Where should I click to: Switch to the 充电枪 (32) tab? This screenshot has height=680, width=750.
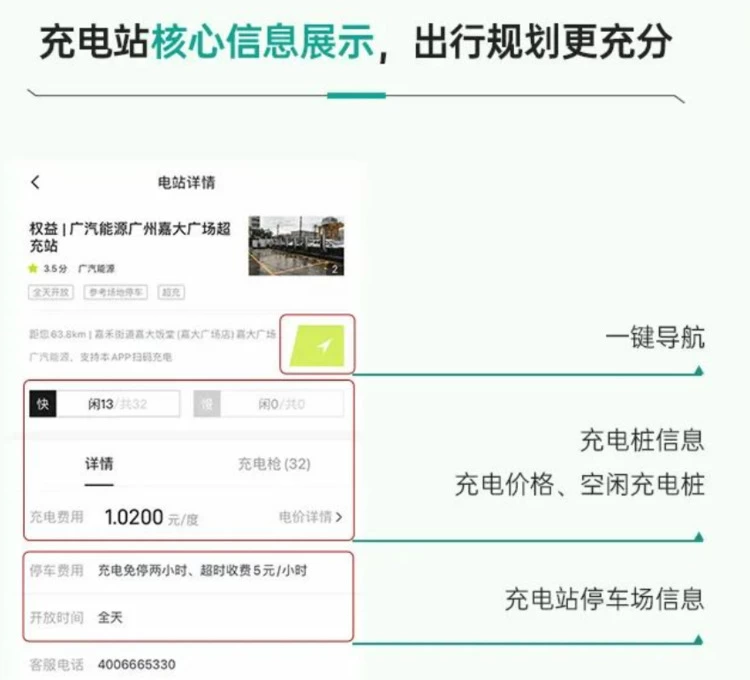pos(273,464)
